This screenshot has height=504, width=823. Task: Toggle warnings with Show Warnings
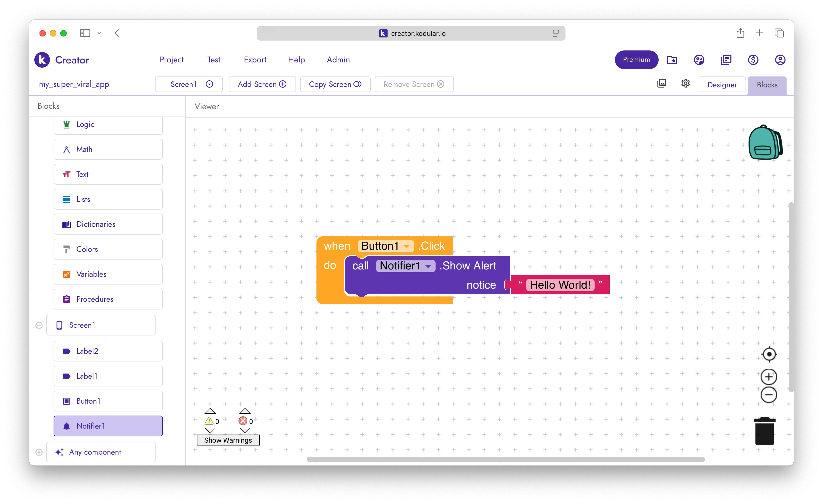coord(228,440)
